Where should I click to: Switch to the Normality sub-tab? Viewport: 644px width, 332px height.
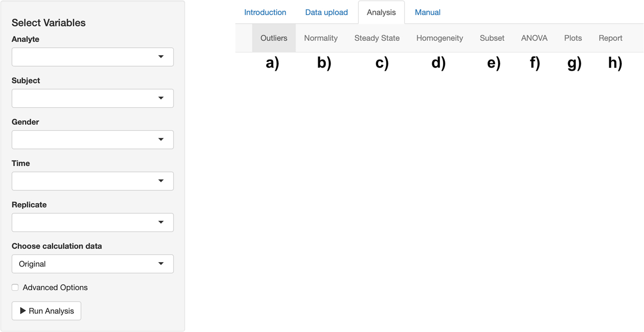321,38
